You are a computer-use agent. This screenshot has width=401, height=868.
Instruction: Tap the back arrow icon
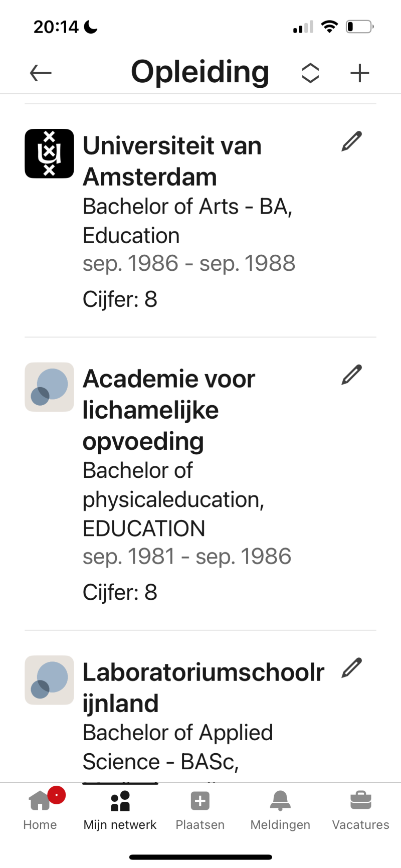41,73
